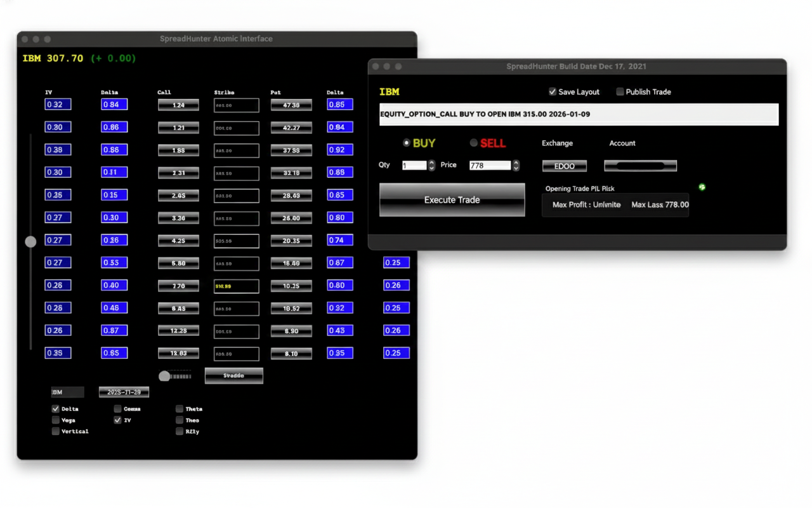Click the delta value 0.15
This screenshot has width=812, height=508.
(114, 195)
